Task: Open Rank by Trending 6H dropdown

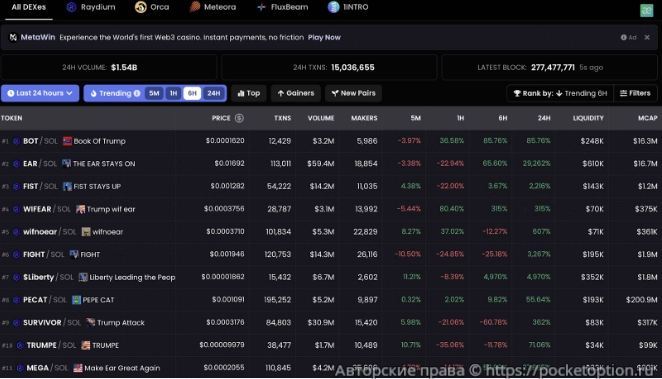Action: pyautogui.click(x=560, y=93)
